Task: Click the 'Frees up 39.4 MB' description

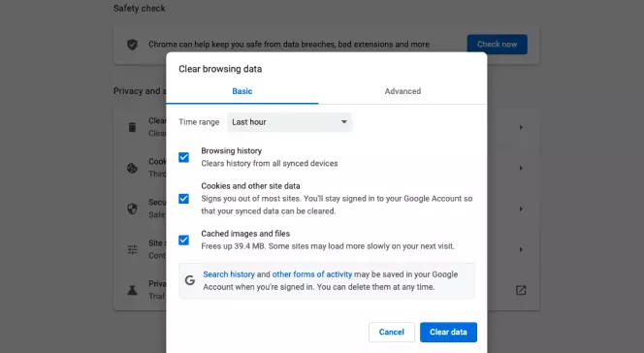Action: pyautogui.click(x=328, y=246)
